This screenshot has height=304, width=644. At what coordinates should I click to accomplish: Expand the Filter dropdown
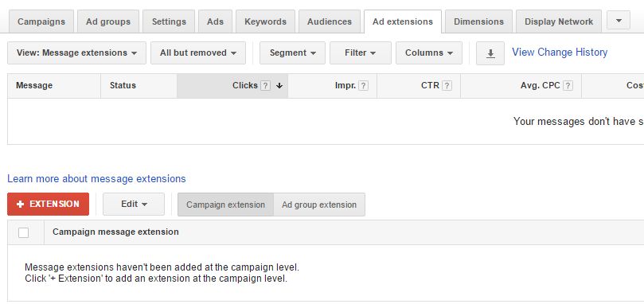pyautogui.click(x=360, y=53)
